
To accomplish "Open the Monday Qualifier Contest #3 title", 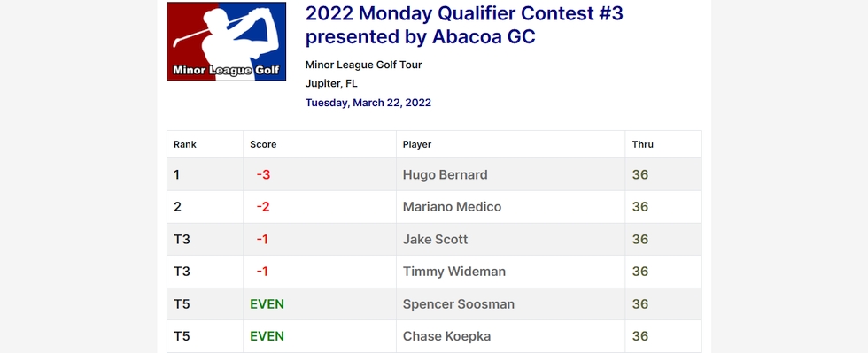I will pyautogui.click(x=464, y=25).
